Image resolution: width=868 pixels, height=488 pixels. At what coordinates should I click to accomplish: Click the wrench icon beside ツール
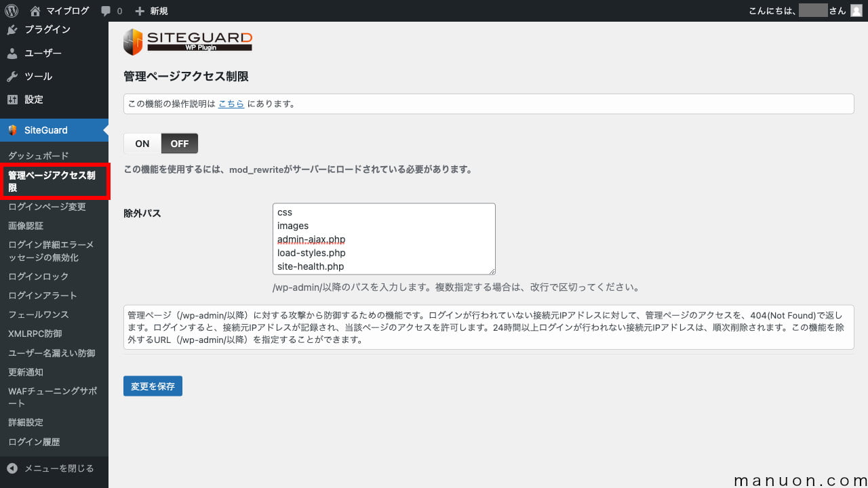tap(12, 77)
